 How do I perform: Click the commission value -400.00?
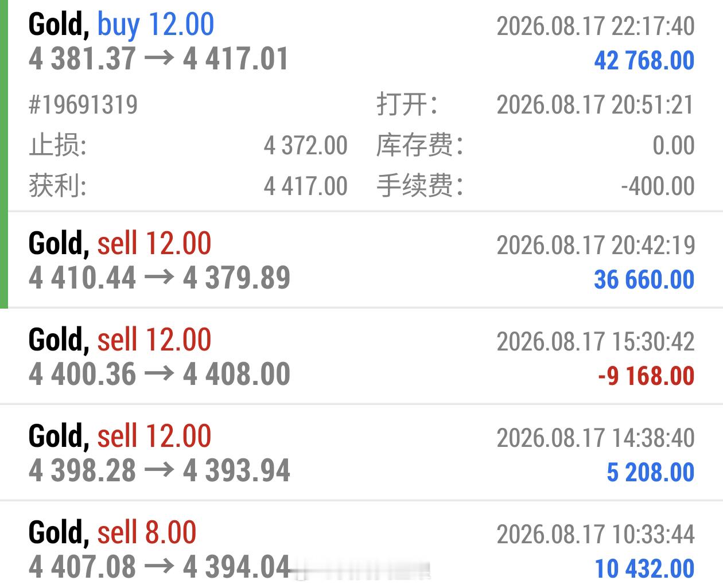click(658, 186)
